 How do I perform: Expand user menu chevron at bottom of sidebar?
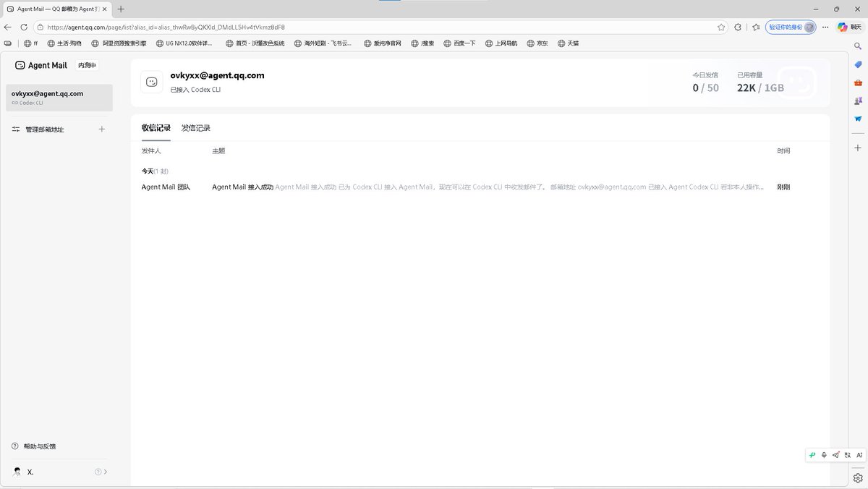106,472
